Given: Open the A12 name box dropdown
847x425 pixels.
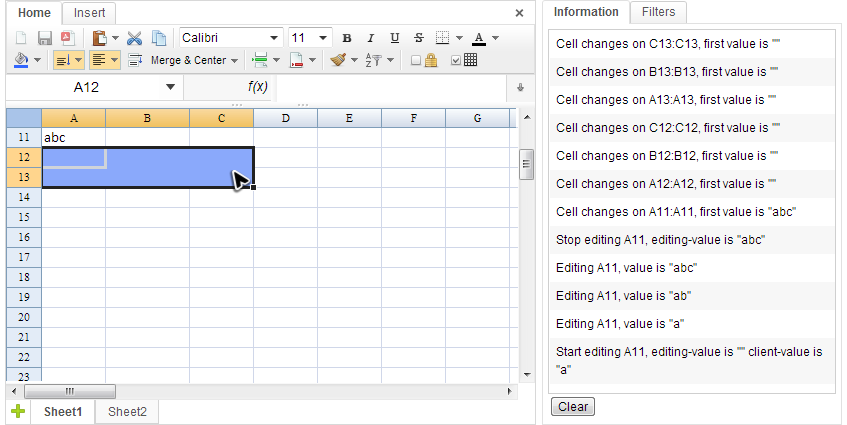Looking at the screenshot, I should (x=171, y=87).
